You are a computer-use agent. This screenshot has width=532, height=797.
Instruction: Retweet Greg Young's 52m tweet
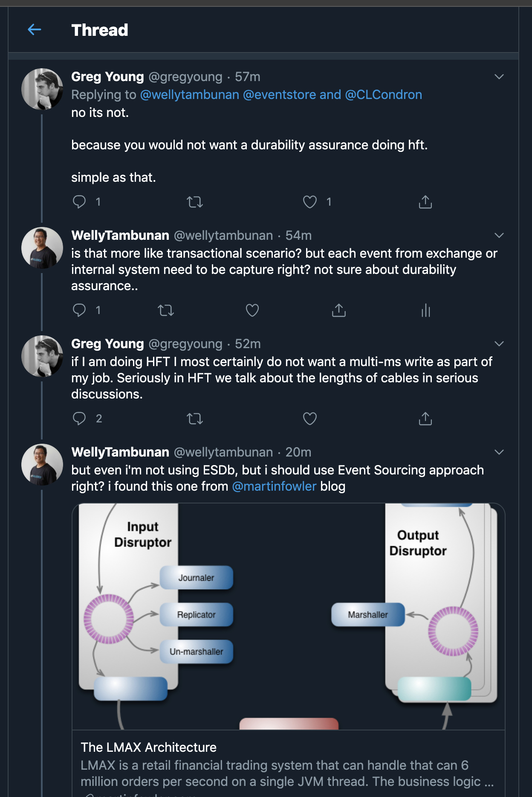(195, 418)
